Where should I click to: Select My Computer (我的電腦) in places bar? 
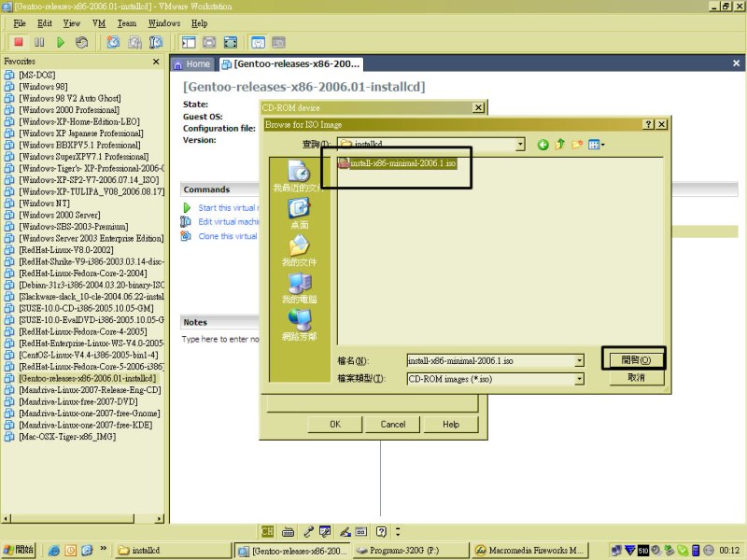[299, 288]
